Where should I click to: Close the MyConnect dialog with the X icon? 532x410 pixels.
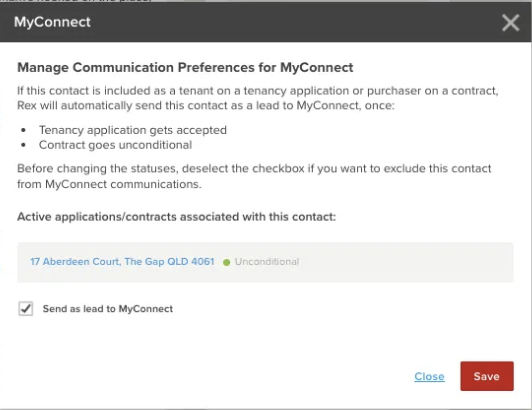click(511, 23)
